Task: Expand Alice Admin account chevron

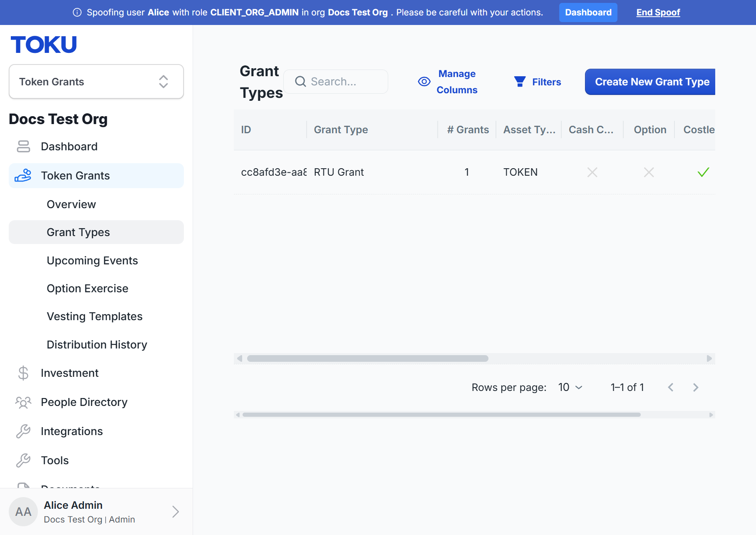Action: tap(176, 512)
